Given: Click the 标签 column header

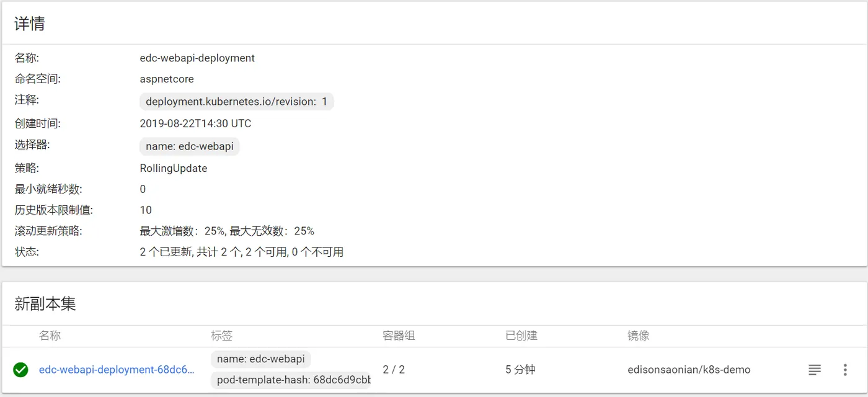Looking at the screenshot, I should (221, 336).
